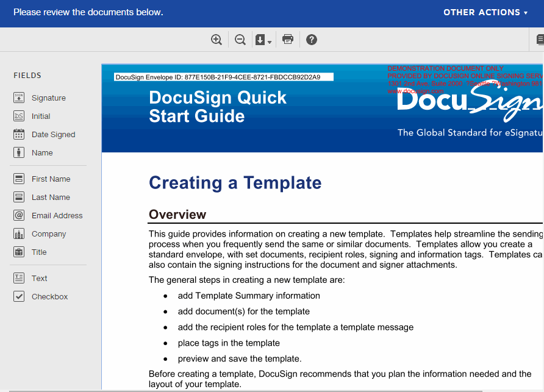Click the Company field label

click(49, 234)
